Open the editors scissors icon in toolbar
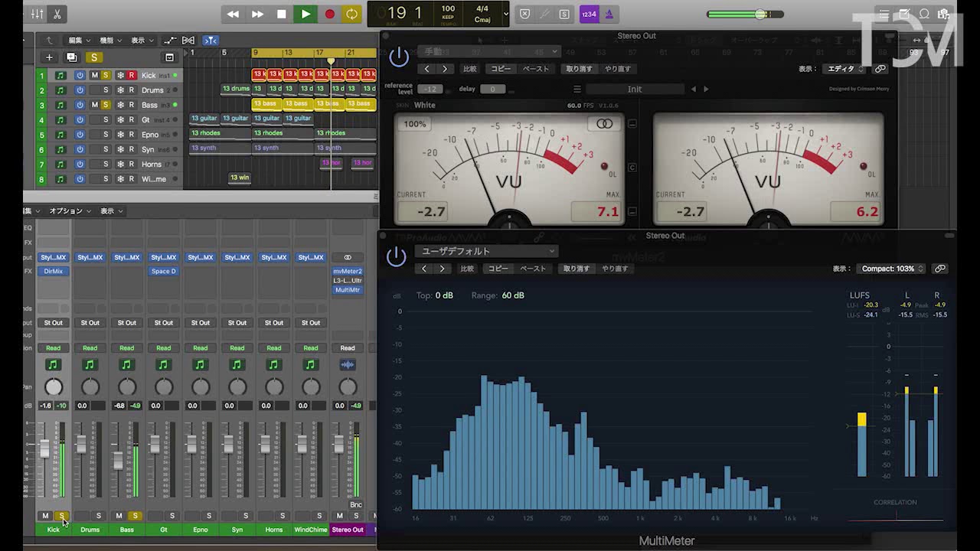 [57, 14]
